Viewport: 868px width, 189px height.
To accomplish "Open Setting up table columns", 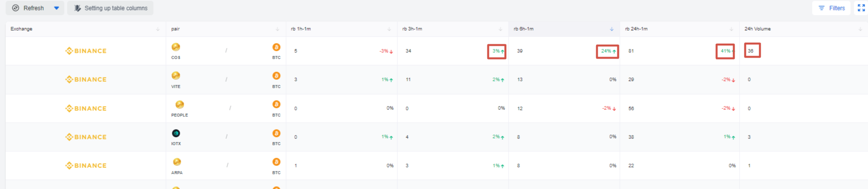I will (110, 8).
